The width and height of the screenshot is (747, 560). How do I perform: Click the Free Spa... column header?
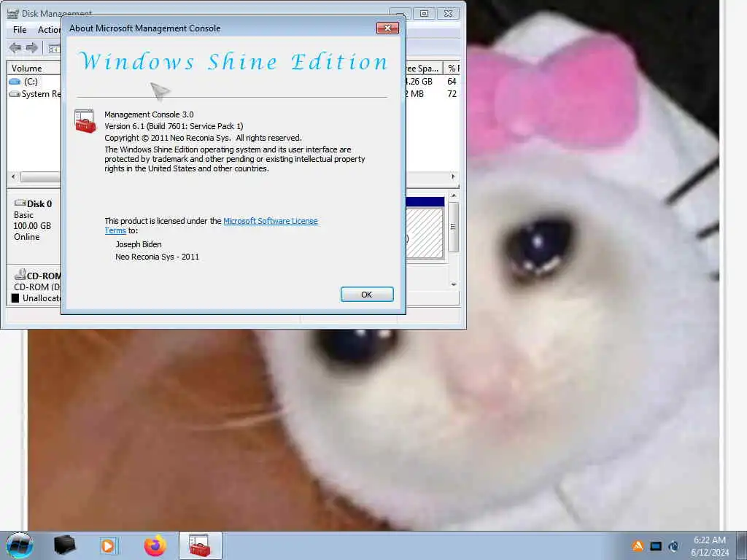tap(424, 68)
